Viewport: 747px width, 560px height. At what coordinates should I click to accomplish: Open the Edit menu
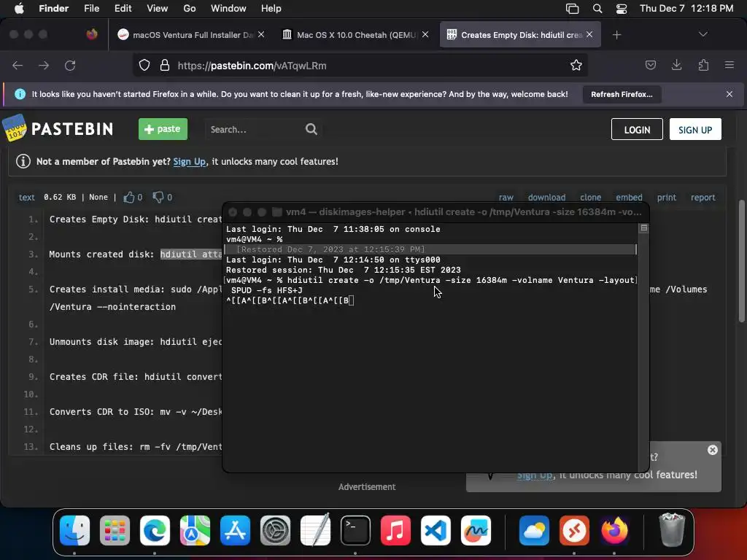tap(123, 8)
